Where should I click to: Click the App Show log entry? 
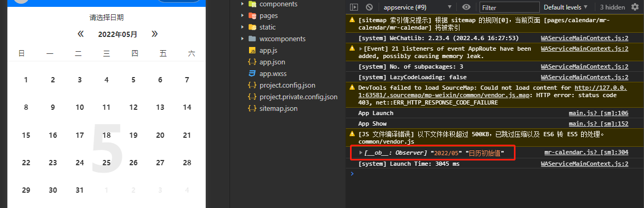pyautogui.click(x=372, y=124)
